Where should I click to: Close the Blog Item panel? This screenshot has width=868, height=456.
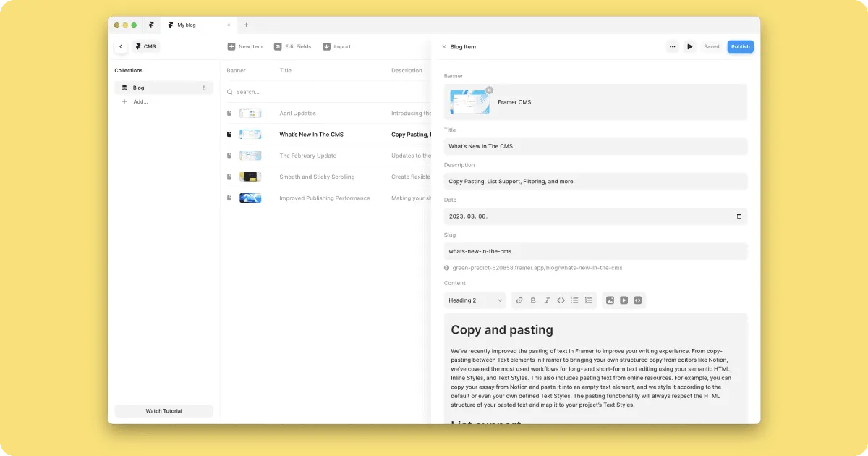pos(444,47)
